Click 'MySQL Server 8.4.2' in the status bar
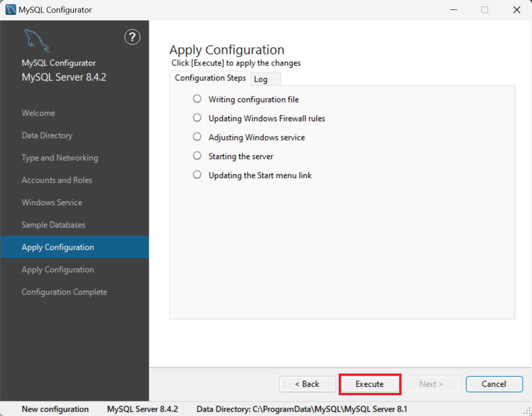This screenshot has height=416, width=532. [x=143, y=409]
